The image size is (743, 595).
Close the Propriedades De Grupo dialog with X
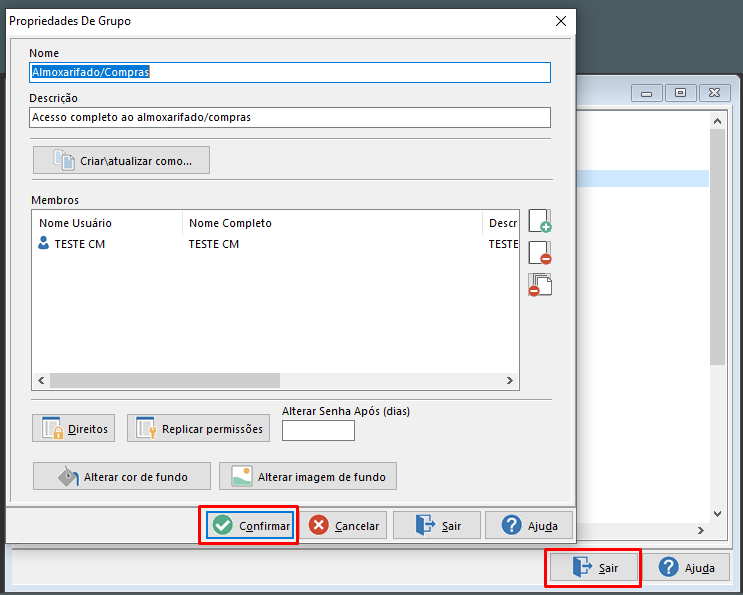(561, 21)
